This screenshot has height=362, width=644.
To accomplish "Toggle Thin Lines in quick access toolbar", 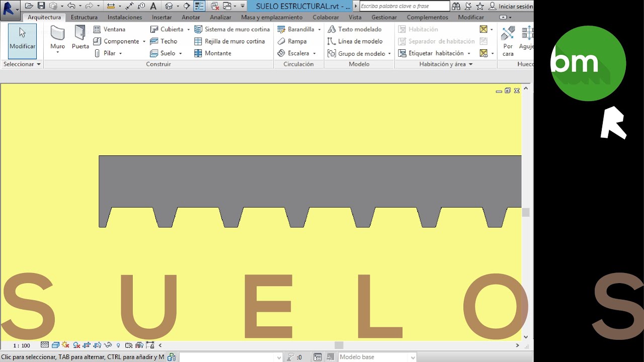I will tap(199, 6).
